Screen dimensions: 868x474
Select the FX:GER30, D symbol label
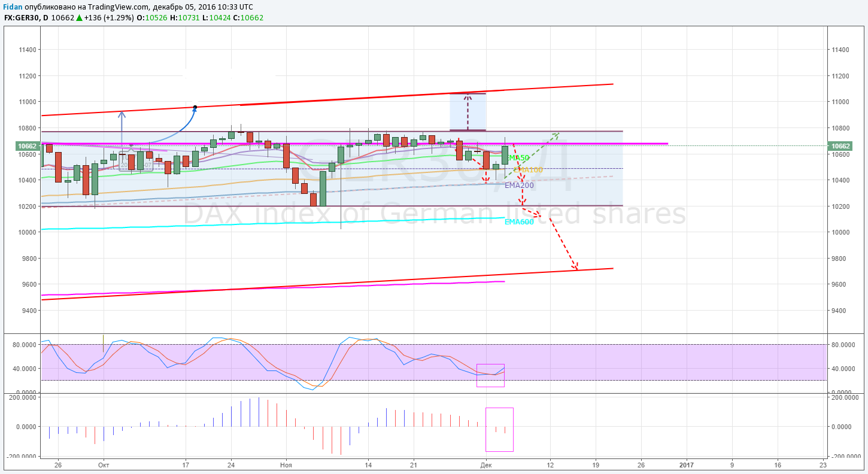click(26, 18)
